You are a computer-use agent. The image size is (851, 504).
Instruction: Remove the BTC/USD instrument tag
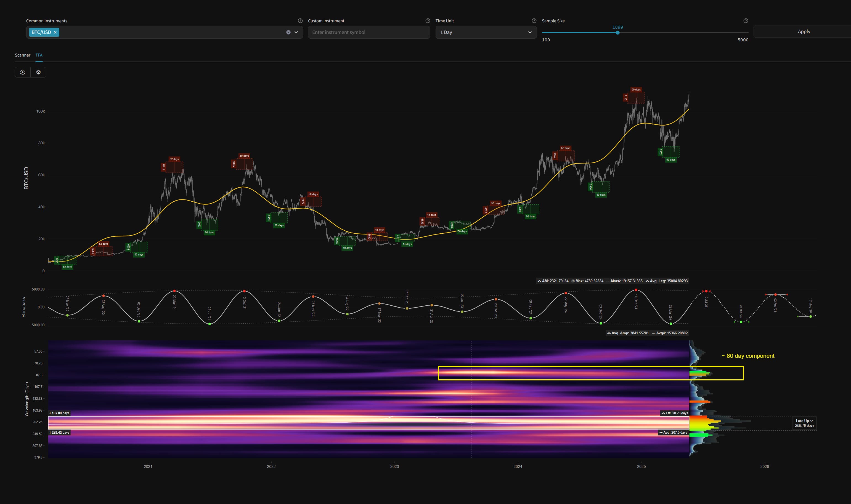(55, 32)
